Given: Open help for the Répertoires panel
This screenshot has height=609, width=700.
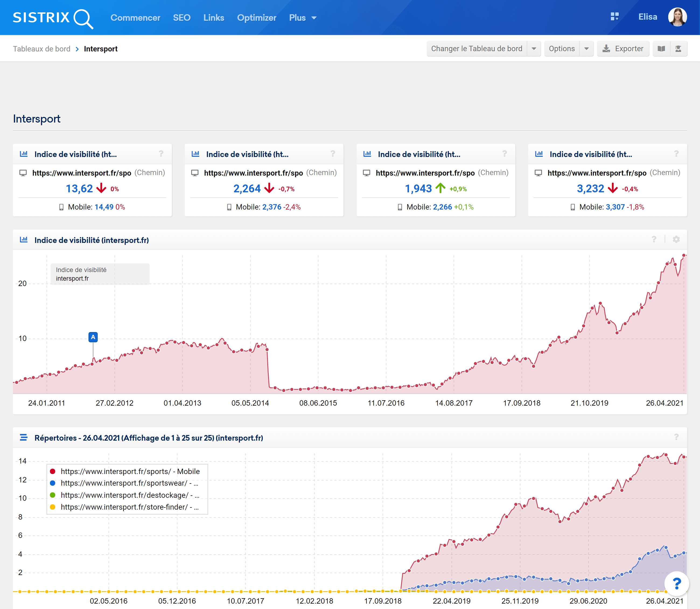Looking at the screenshot, I should coord(677,437).
